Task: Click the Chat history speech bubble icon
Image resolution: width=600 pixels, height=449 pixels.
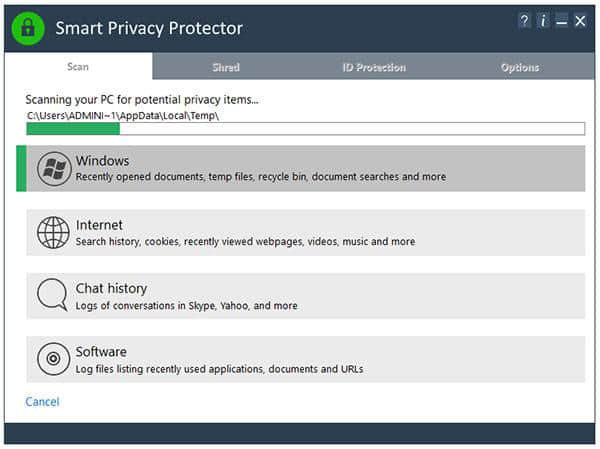Action: click(x=52, y=295)
